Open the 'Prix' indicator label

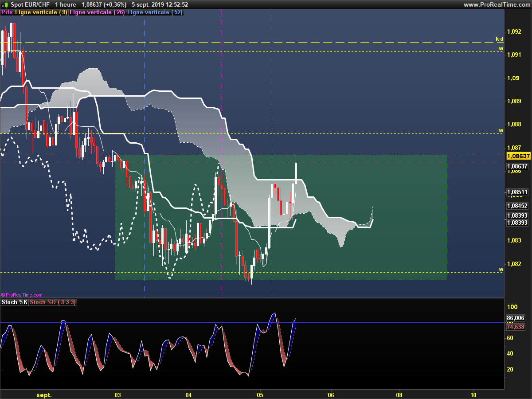point(7,12)
